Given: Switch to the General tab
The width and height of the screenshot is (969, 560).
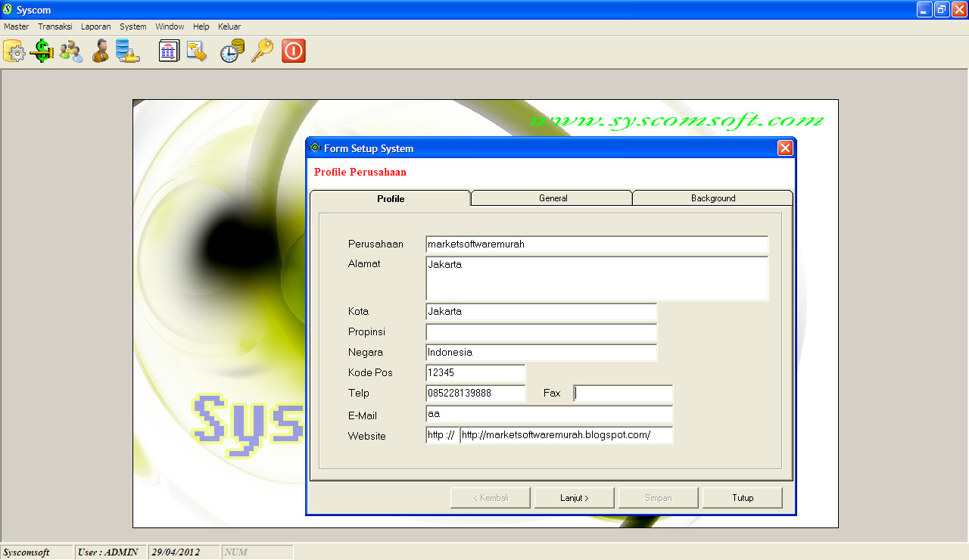Looking at the screenshot, I should point(552,198).
